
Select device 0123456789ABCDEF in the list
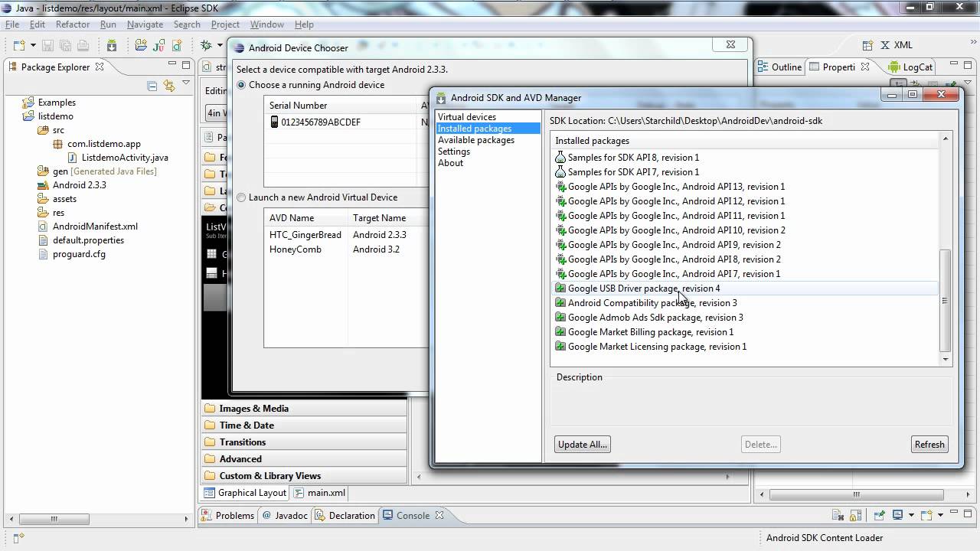tap(315, 122)
